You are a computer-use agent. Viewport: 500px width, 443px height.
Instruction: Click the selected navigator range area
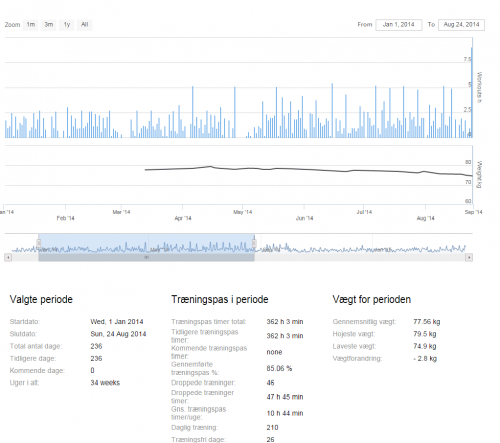click(x=146, y=244)
